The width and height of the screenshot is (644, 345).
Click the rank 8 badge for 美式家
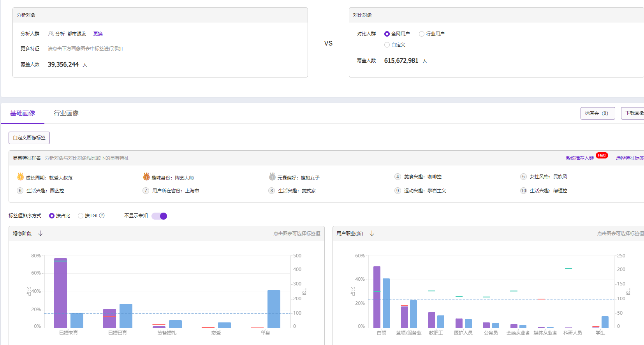(272, 191)
